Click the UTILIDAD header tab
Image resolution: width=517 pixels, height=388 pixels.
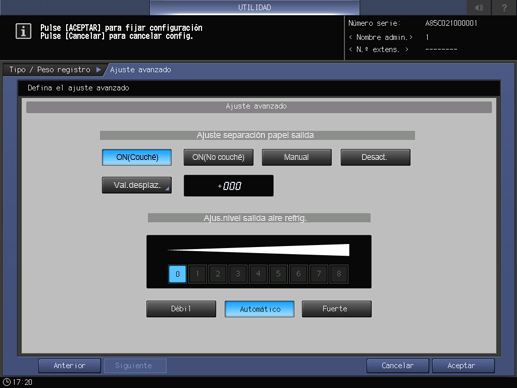click(255, 7)
